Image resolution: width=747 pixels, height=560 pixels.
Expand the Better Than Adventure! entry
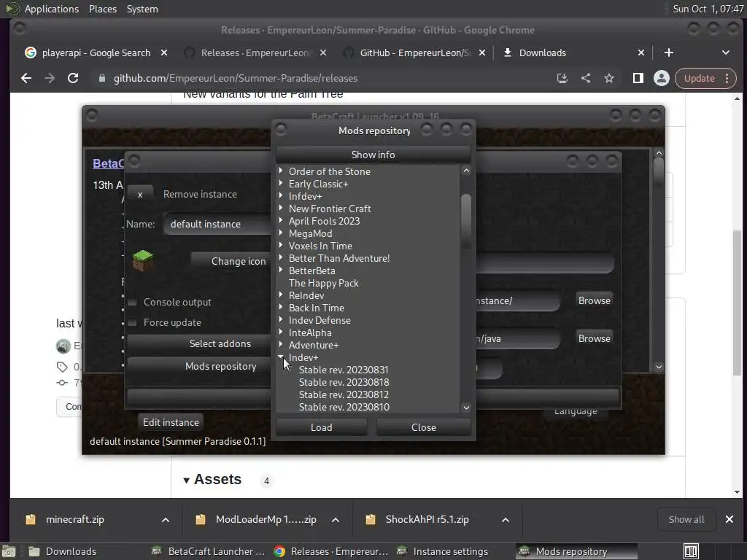point(281,257)
